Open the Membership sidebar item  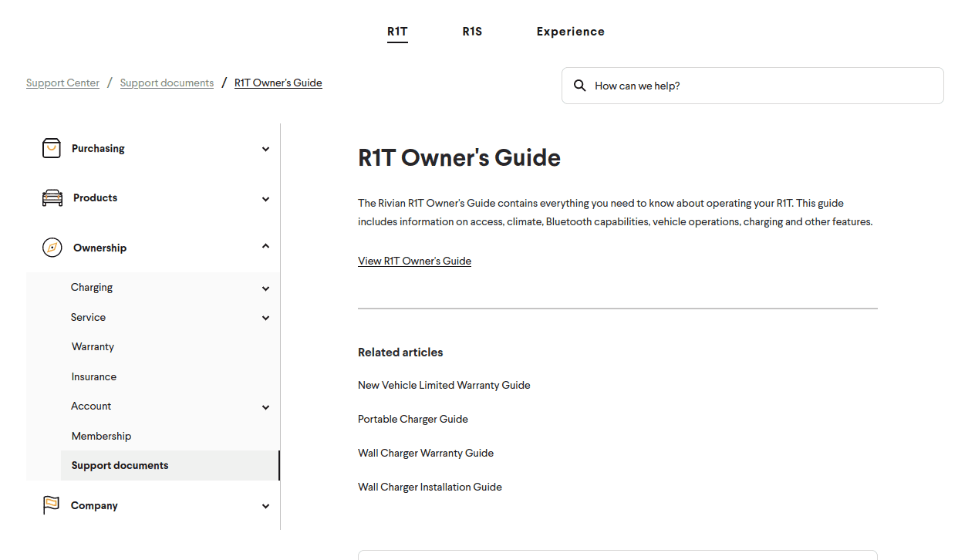101,436
